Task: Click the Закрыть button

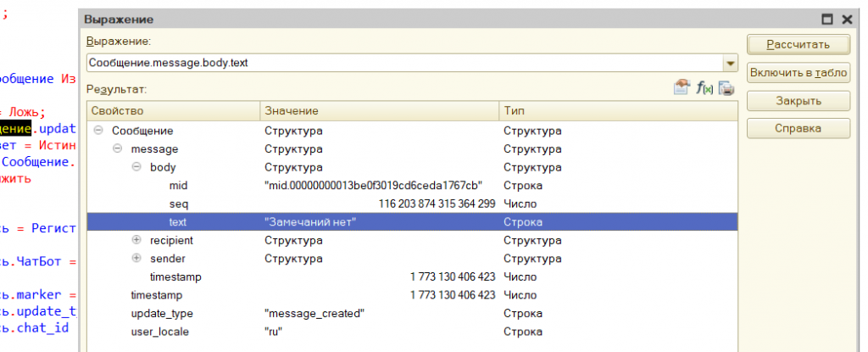Action: (x=798, y=101)
